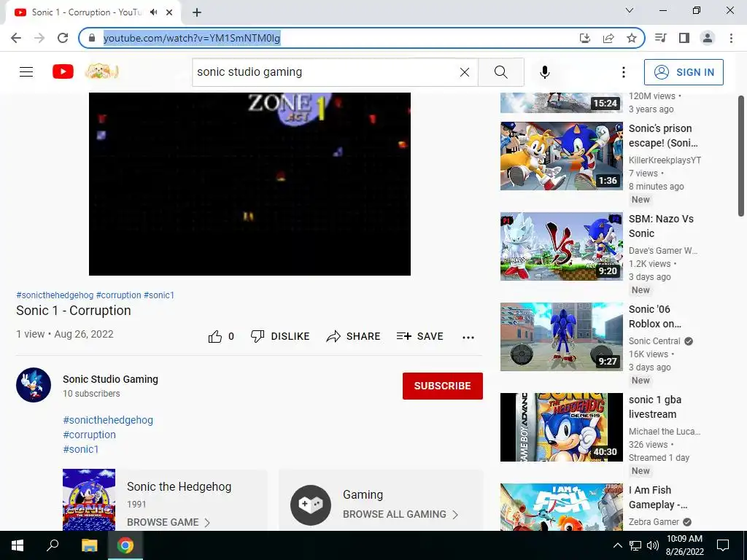This screenshot has height=560, width=747.
Task: Open the SBM: Nazo Vs Sonic video title
Action: click(x=661, y=226)
